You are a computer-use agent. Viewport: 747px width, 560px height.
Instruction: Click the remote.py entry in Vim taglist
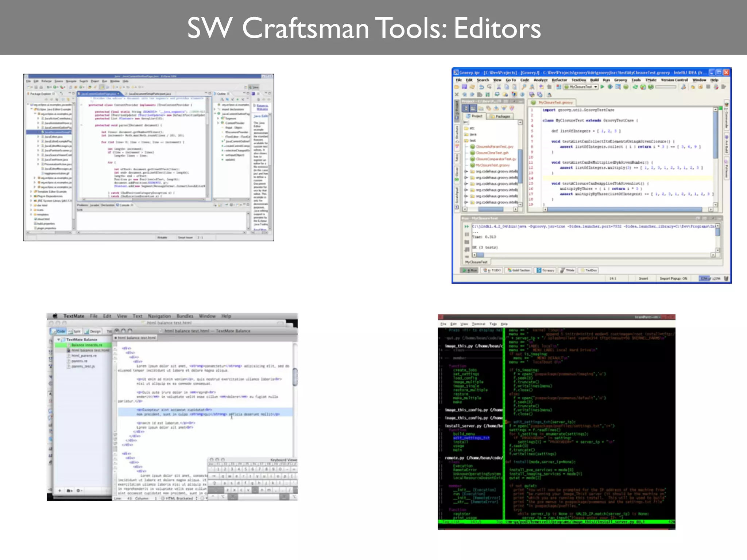coord(473,458)
